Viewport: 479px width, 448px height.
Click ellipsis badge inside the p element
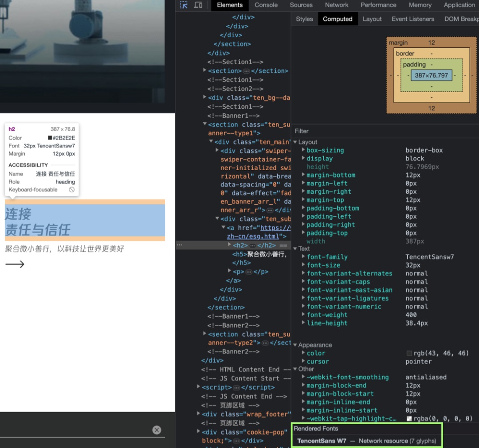[x=248, y=272]
